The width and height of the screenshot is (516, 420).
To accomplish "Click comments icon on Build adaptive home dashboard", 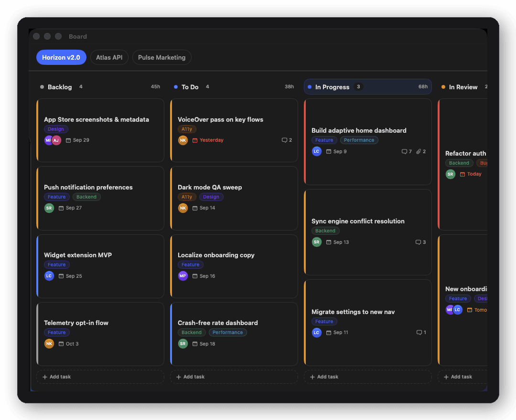I will (x=404, y=151).
